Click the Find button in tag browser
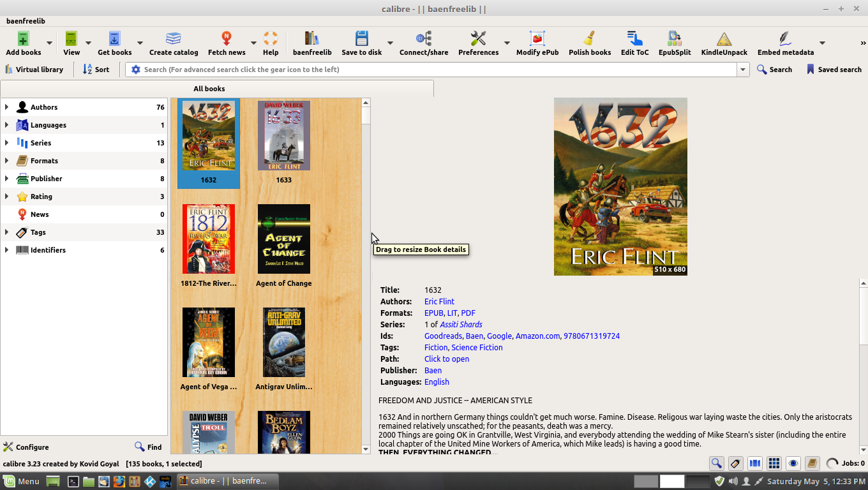The image size is (868, 490). [x=148, y=447]
